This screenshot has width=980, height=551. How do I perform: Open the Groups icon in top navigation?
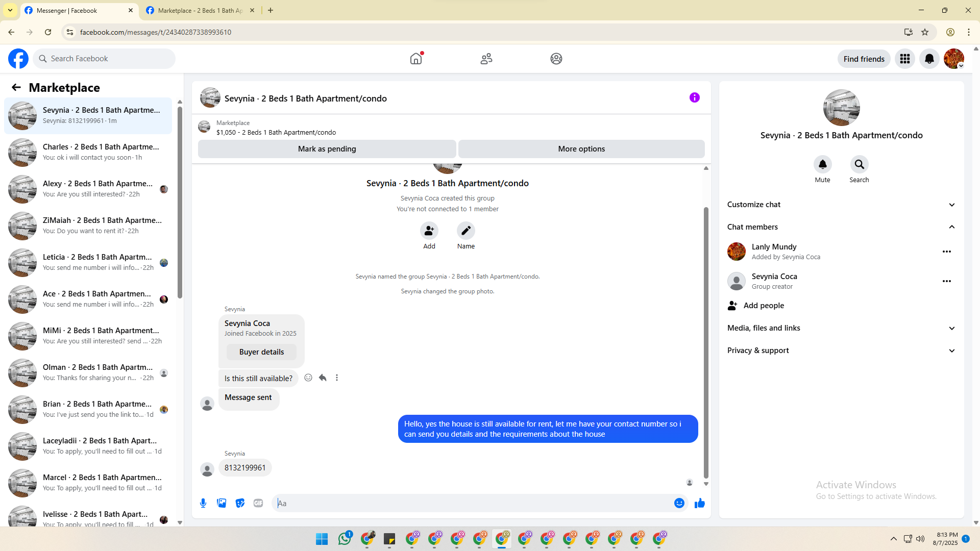(x=556, y=59)
